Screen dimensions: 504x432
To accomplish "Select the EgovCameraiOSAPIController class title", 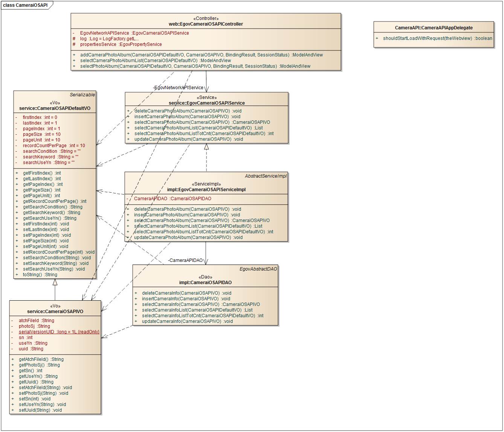I will tap(206, 24).
